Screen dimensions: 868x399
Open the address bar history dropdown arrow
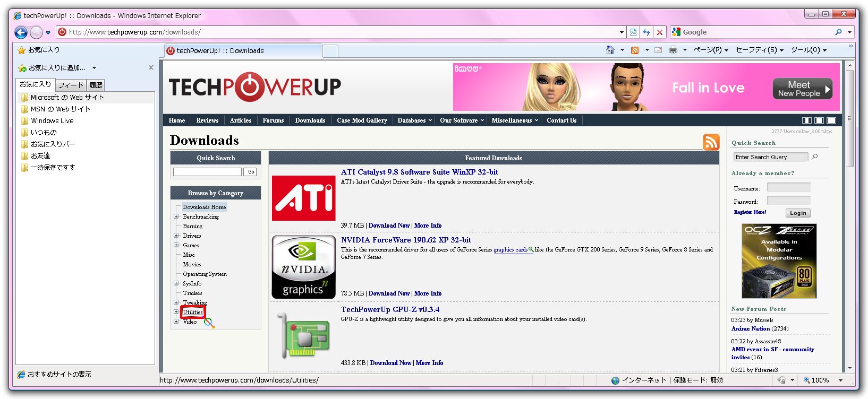(622, 32)
